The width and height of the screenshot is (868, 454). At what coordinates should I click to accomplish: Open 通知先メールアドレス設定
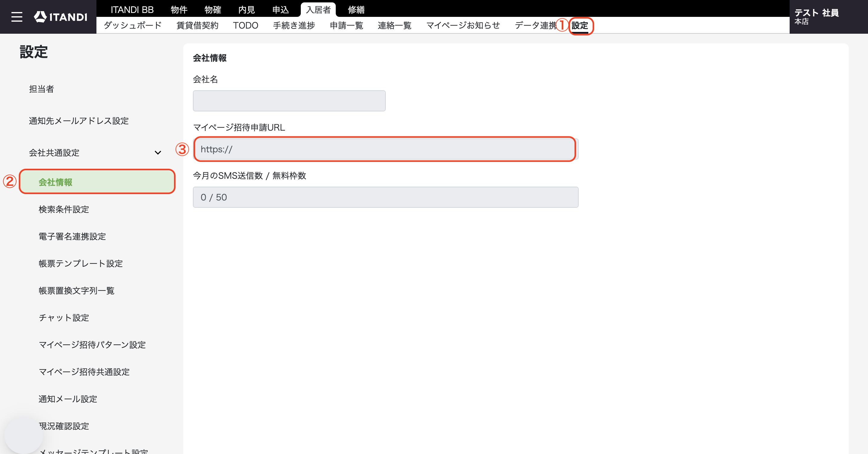79,121
